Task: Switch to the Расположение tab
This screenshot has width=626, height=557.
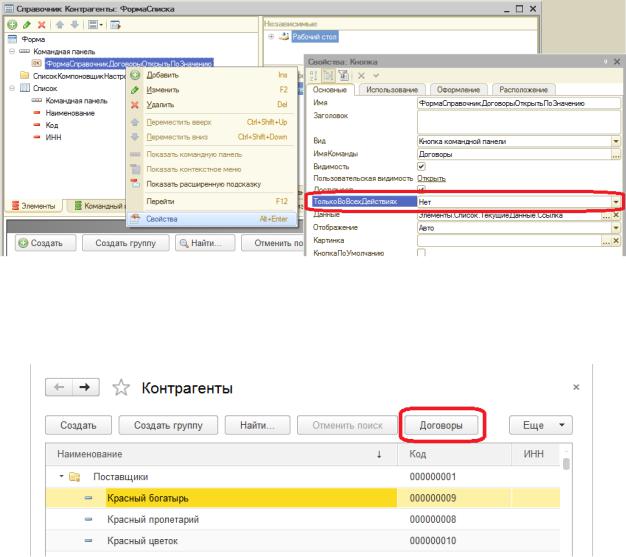Action: point(523,90)
